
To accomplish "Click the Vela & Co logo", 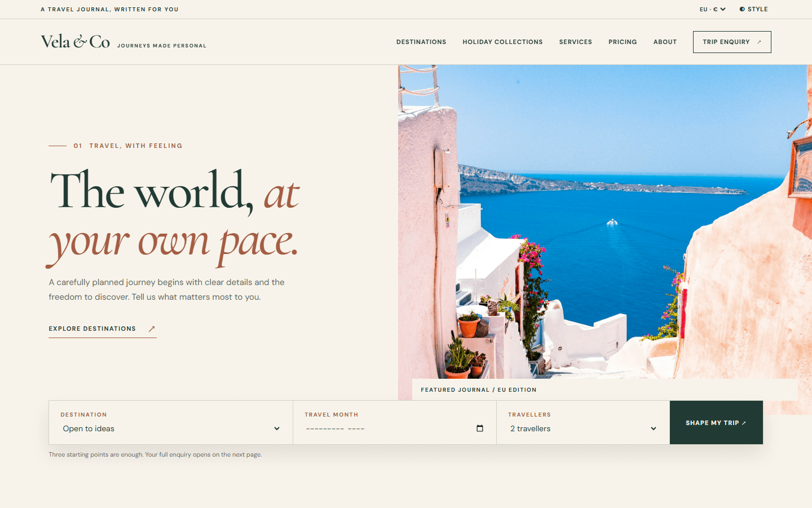I will [76, 42].
